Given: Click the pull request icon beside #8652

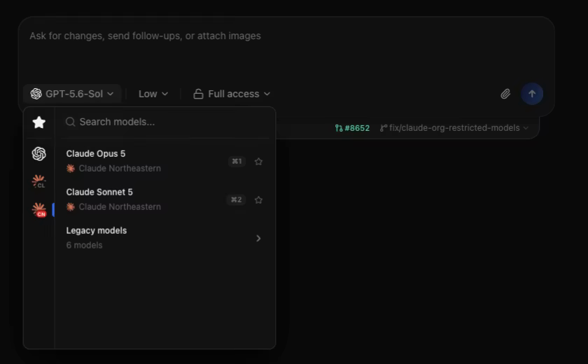Looking at the screenshot, I should (339, 128).
